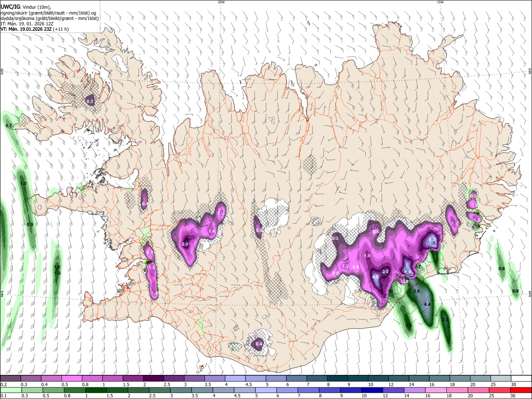532x399 pixels.
Task: Click the '(+11 h)' forecast offset text
Action: (x=61, y=29)
